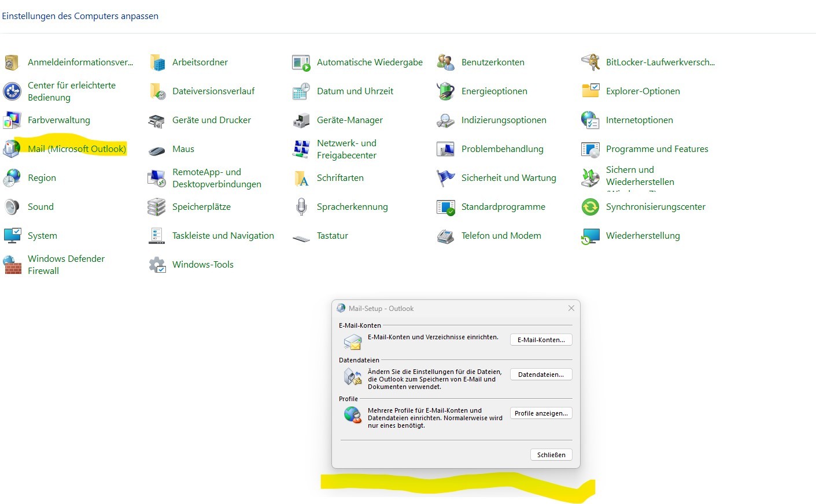816x504 pixels.
Task: Close the Mail-Setup dialog with X
Action: 571,308
